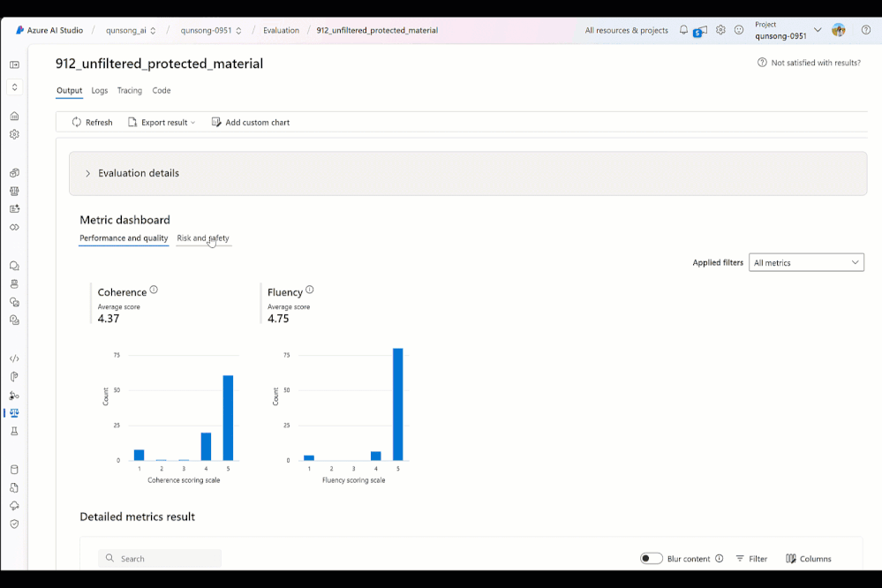
Task: Show Coherence metric info icon
Action: click(154, 290)
